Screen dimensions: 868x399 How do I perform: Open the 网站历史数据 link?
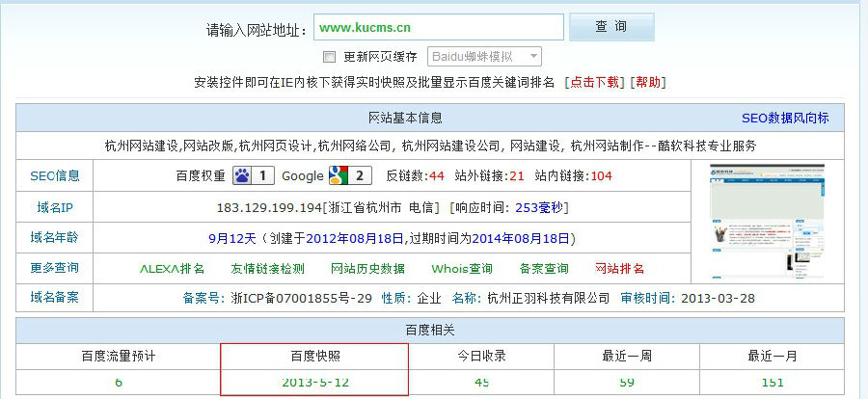[367, 269]
